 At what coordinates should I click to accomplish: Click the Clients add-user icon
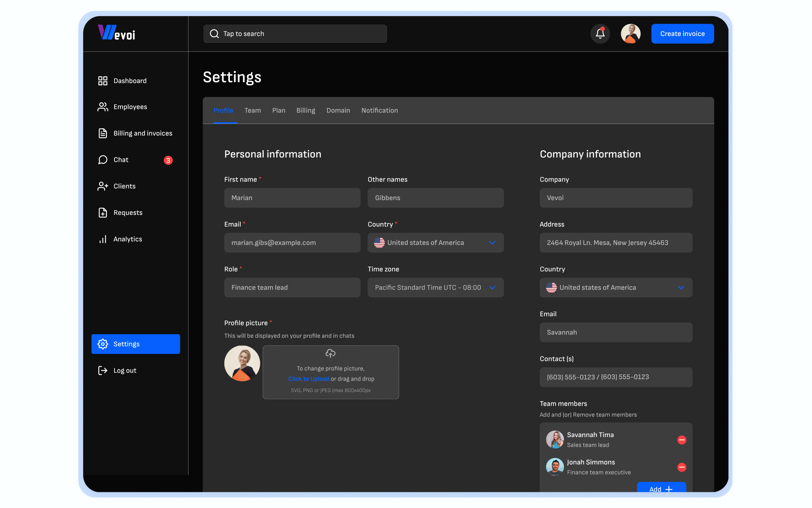(103, 186)
